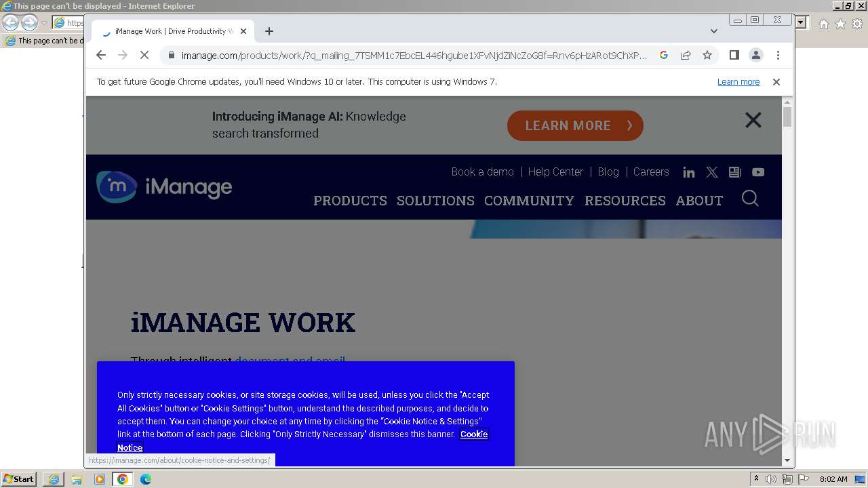Screen dimensions: 868x488
Task: Open the PRODUCTS menu
Action: [x=350, y=201]
